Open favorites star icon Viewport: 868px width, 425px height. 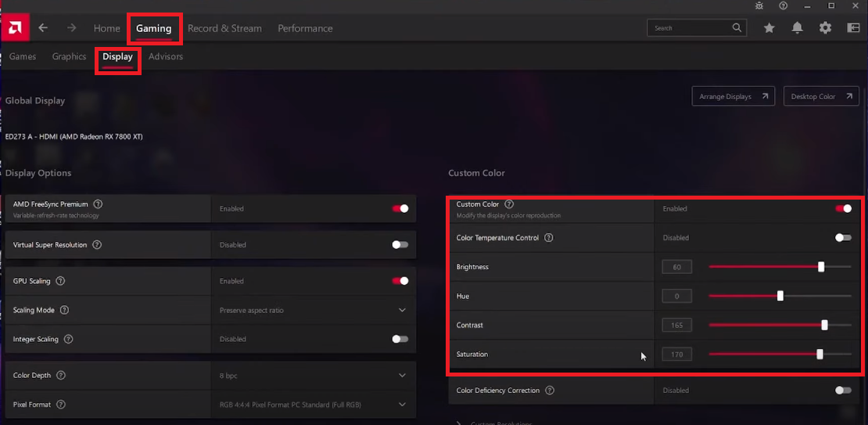769,28
